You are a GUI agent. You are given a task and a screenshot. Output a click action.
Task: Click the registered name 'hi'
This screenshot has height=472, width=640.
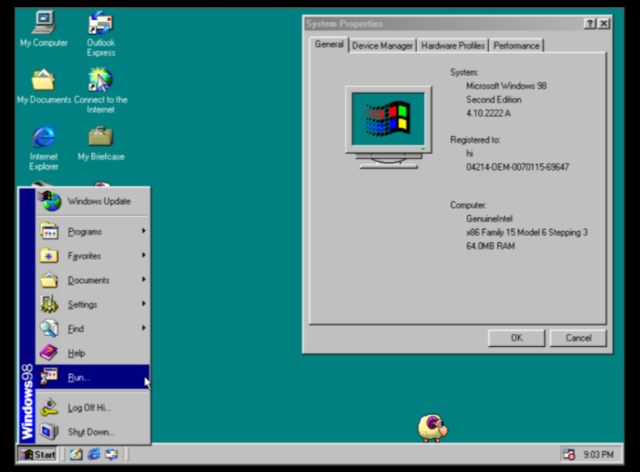point(469,154)
